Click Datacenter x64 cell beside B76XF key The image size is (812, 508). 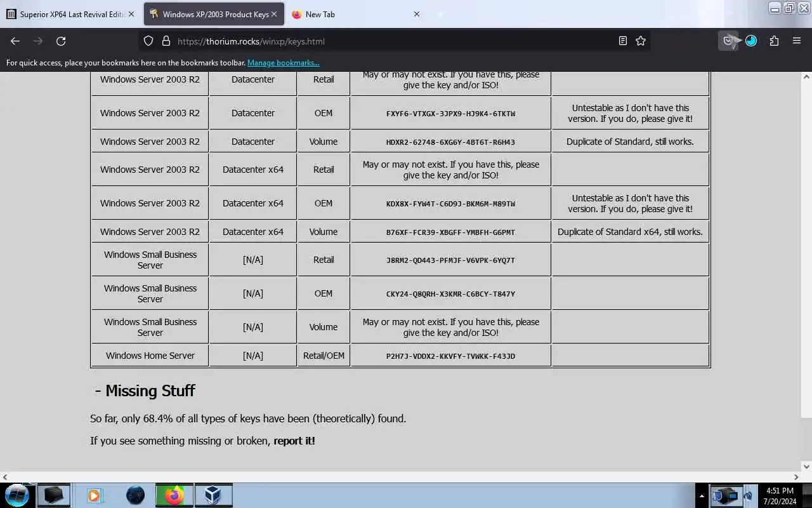point(253,232)
